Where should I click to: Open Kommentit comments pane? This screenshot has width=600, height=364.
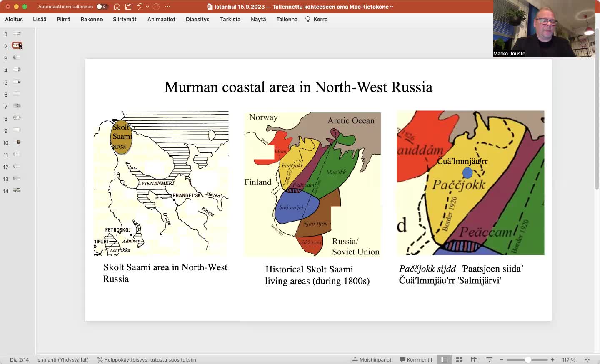pos(416,359)
